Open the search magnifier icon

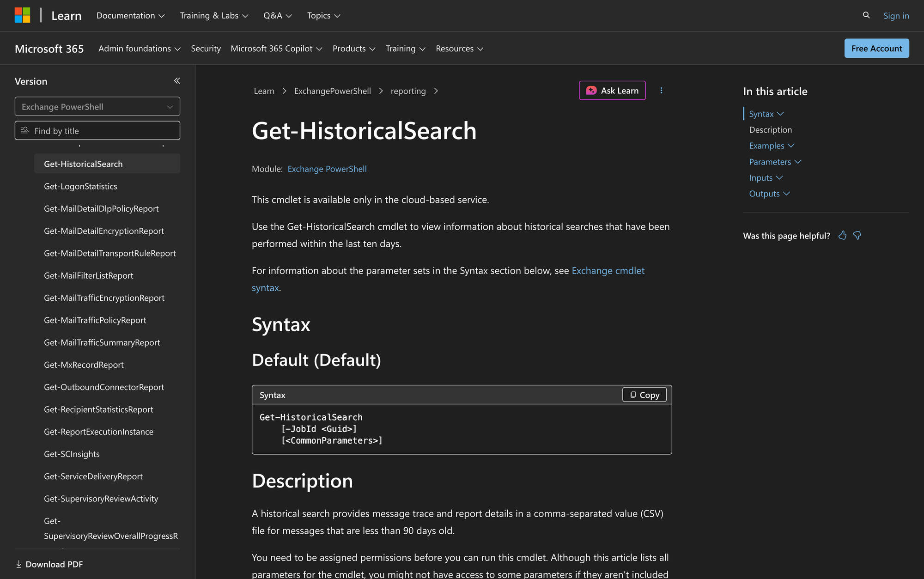pyautogui.click(x=866, y=15)
